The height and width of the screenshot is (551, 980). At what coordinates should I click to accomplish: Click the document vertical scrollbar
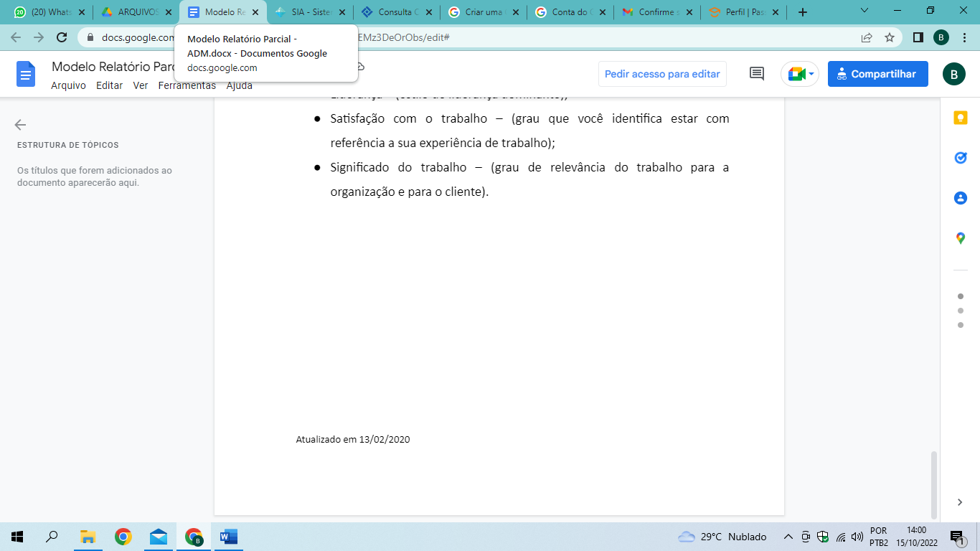click(x=933, y=484)
